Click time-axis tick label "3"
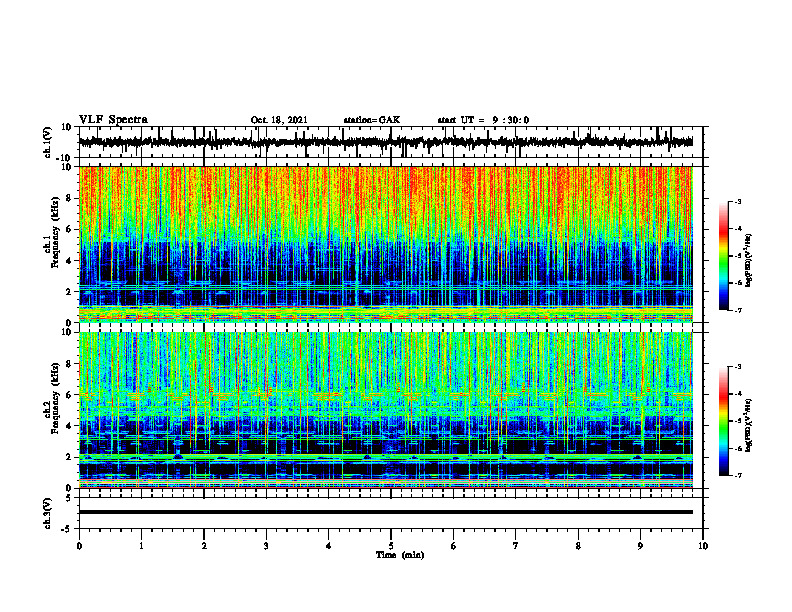The image size is (792, 612). (x=266, y=546)
